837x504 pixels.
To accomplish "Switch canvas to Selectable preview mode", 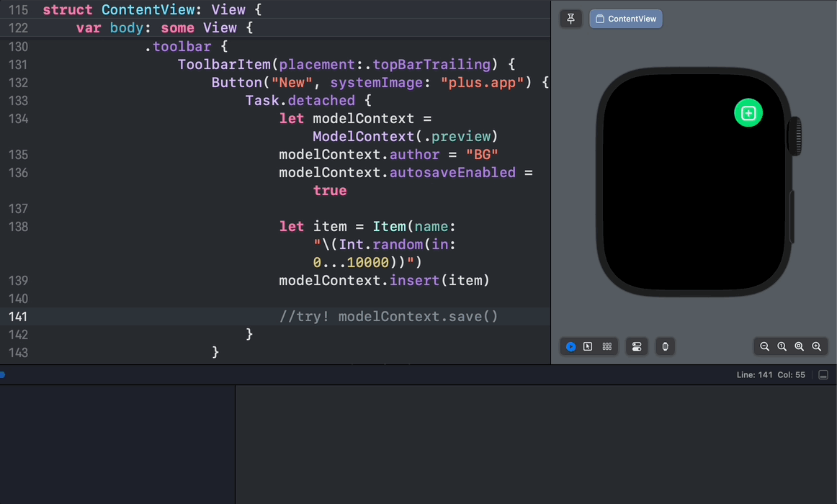I will click(588, 346).
